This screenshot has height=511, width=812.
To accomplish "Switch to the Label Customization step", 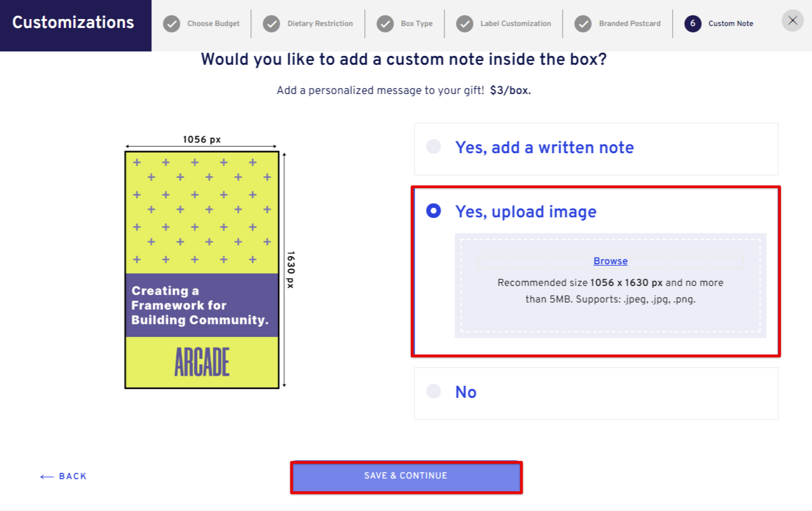I will (x=516, y=24).
